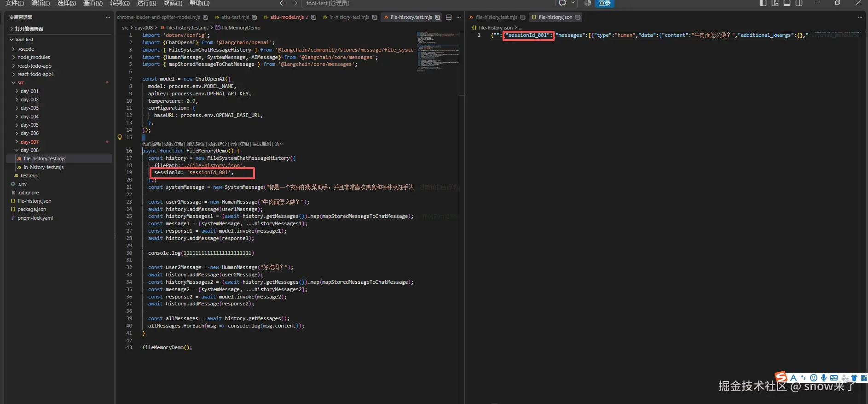Switch to the in-history-test.mjs tab
Screen dimensions: 868x404
click(349, 17)
